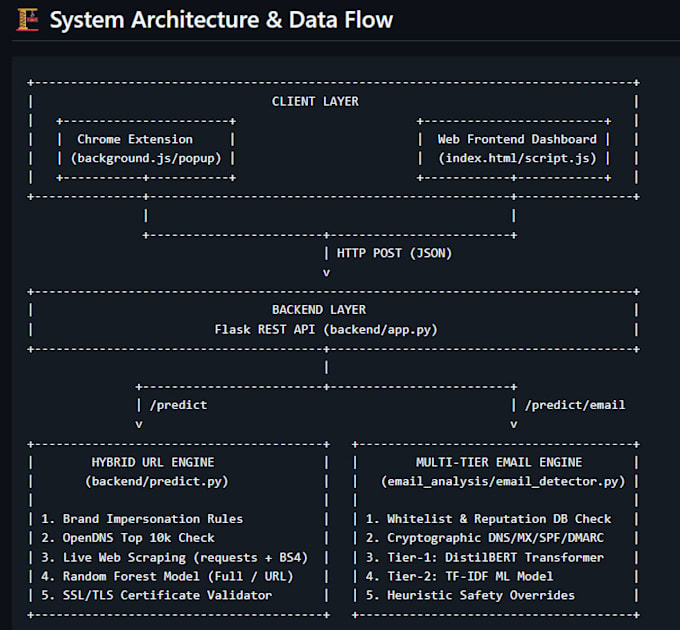Click '3. Tier-1: DistilBERT Transformer' line

click(485, 558)
